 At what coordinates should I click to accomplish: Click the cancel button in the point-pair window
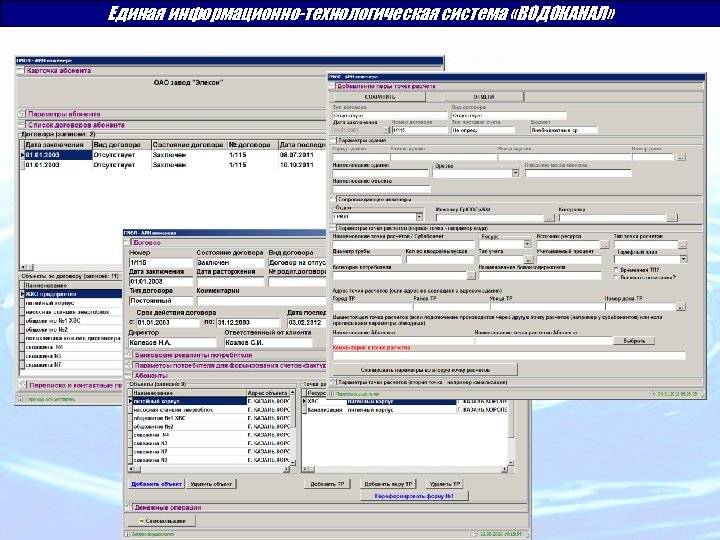[483, 97]
